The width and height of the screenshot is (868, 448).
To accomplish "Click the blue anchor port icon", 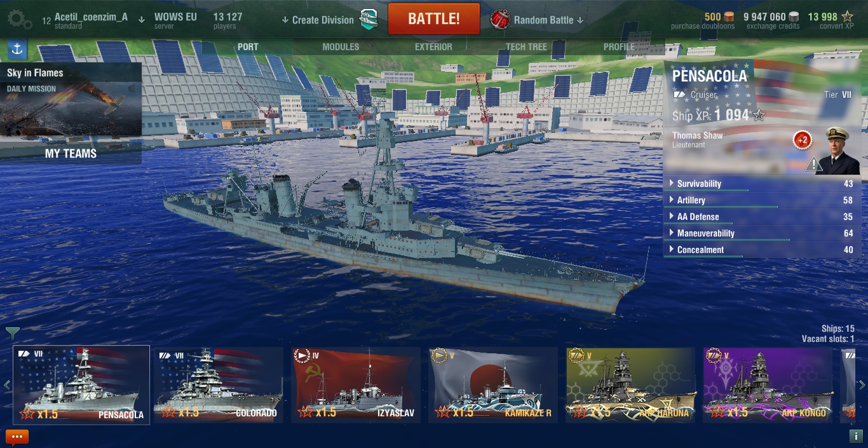I will 17,48.
